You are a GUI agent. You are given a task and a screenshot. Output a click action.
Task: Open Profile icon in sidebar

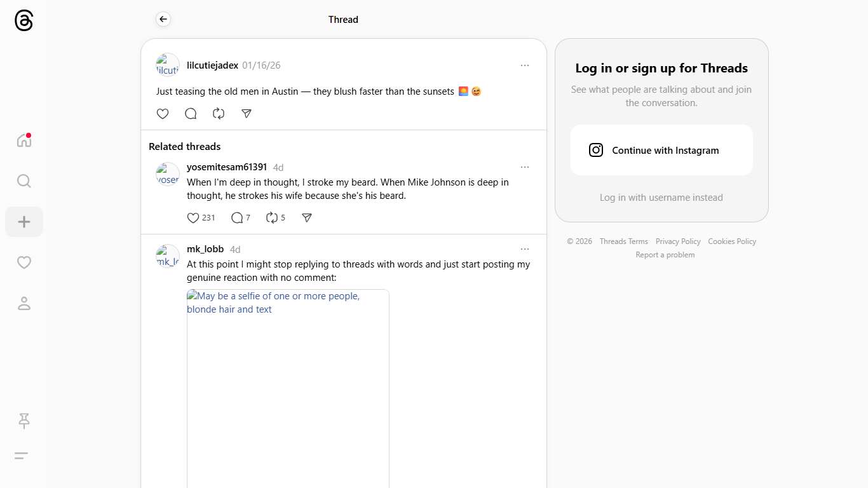click(24, 303)
